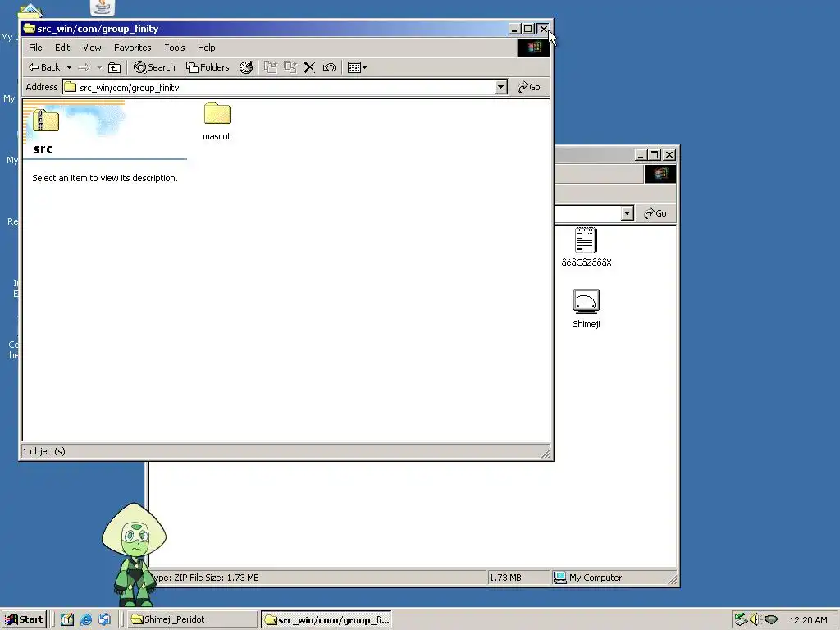Screen dimensions: 840x630
Task: Launch Outlook Express from quick launch
Action: pos(104,619)
